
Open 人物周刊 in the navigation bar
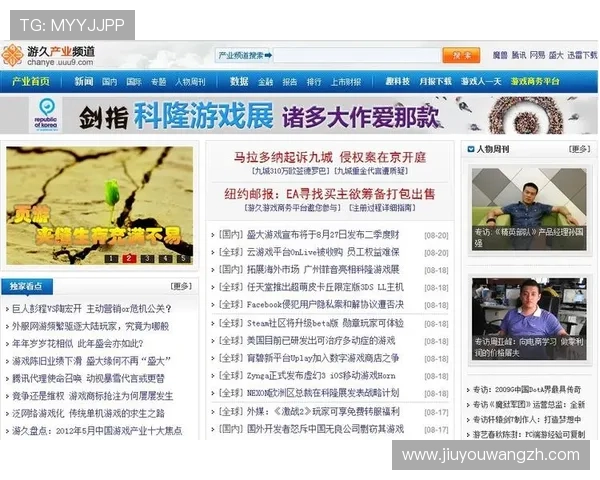tap(190, 82)
